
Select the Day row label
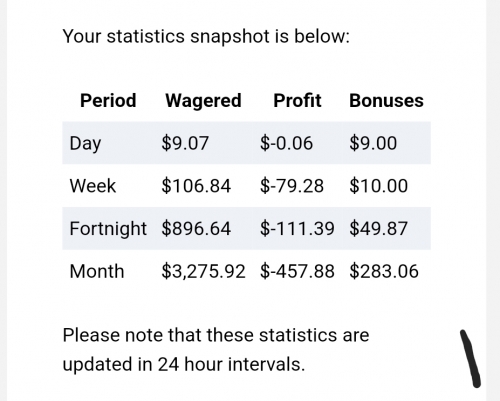(85, 143)
